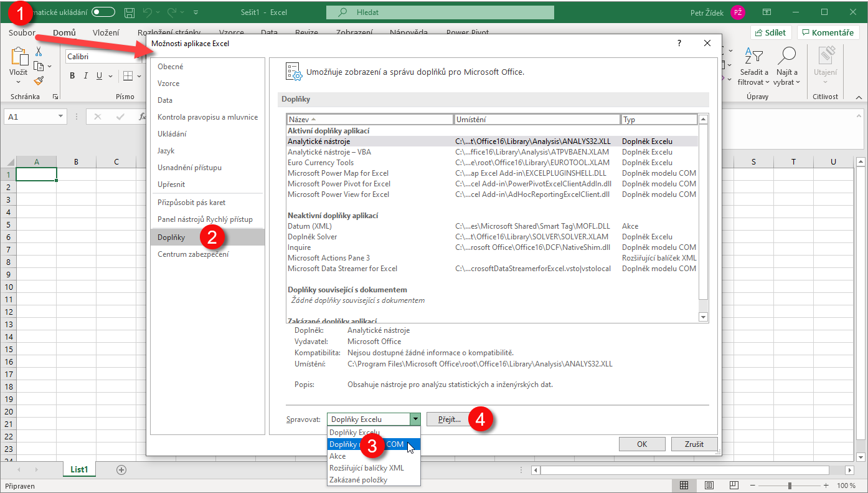This screenshot has height=493, width=868.
Task: Click the Hledat search box
Action: click(440, 12)
